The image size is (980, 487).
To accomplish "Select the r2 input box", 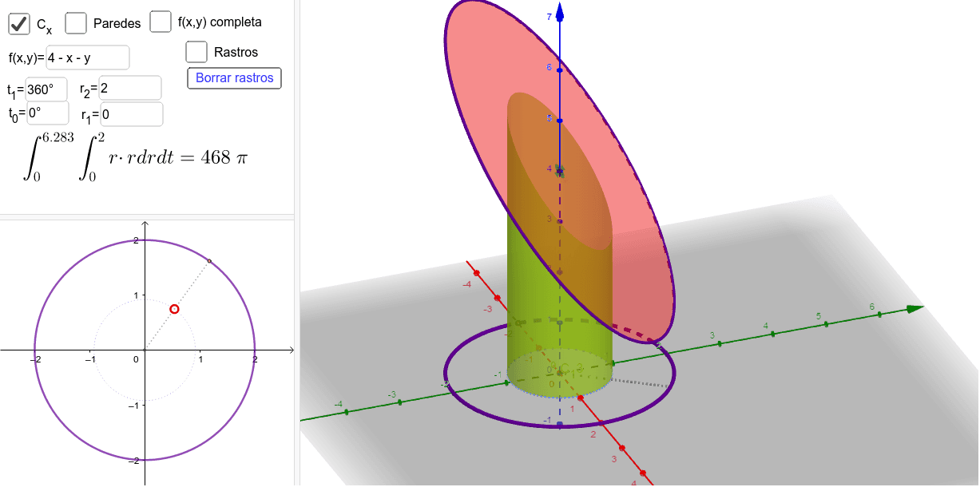I will pos(130,89).
